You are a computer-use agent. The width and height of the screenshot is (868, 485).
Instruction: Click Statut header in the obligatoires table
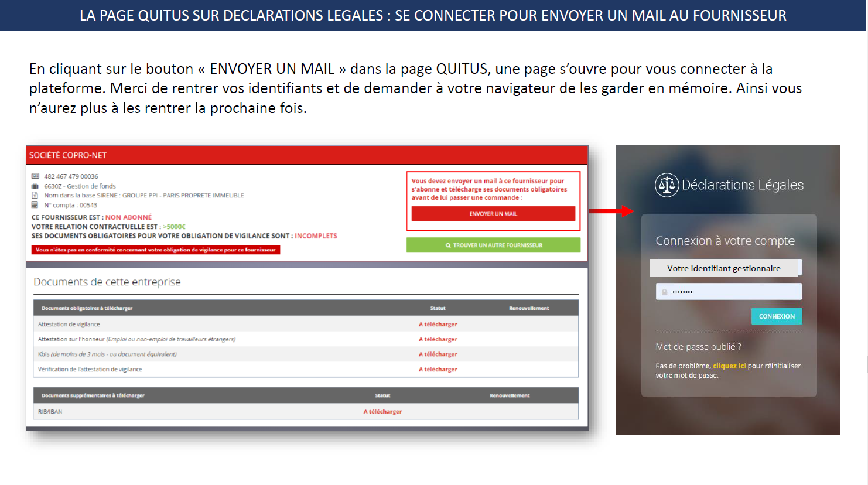coord(438,308)
